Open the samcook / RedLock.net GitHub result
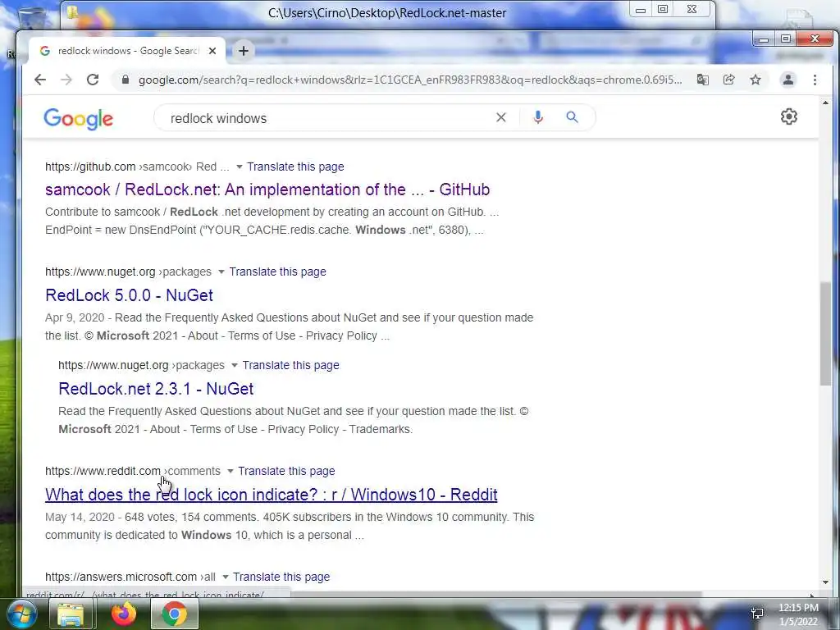This screenshot has width=840, height=630. click(x=267, y=189)
